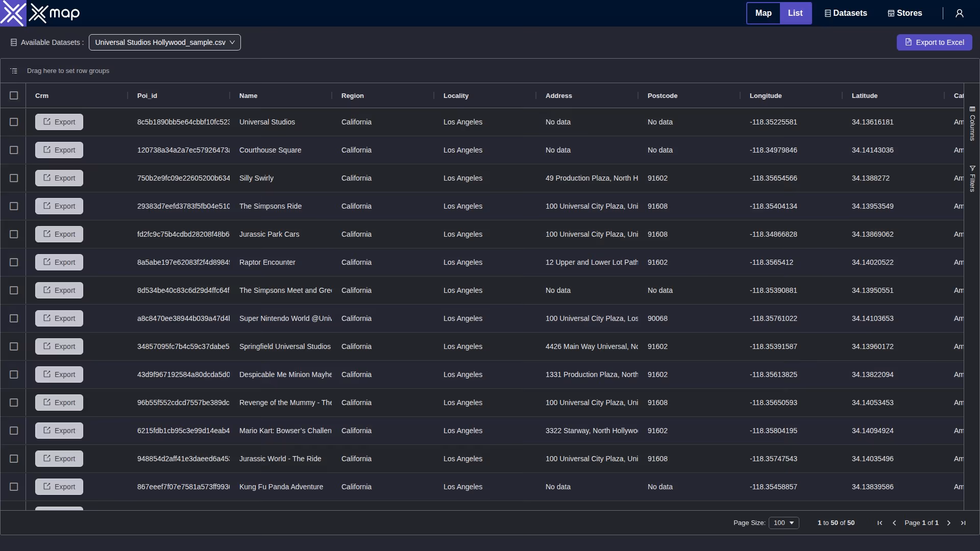980x551 pixels.
Task: Sort by the Longitude column header
Action: pos(766,96)
